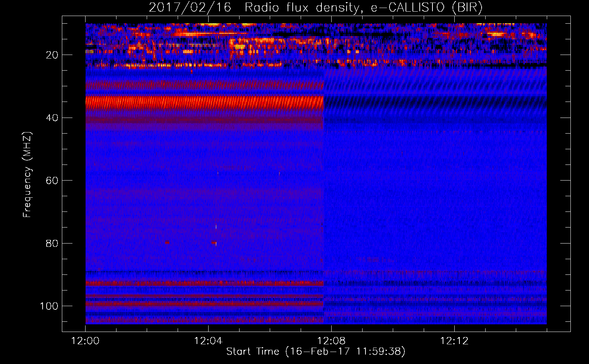Click the bright red band near 35 MHz
The height and width of the screenshot is (364, 589).
[x=205, y=103]
